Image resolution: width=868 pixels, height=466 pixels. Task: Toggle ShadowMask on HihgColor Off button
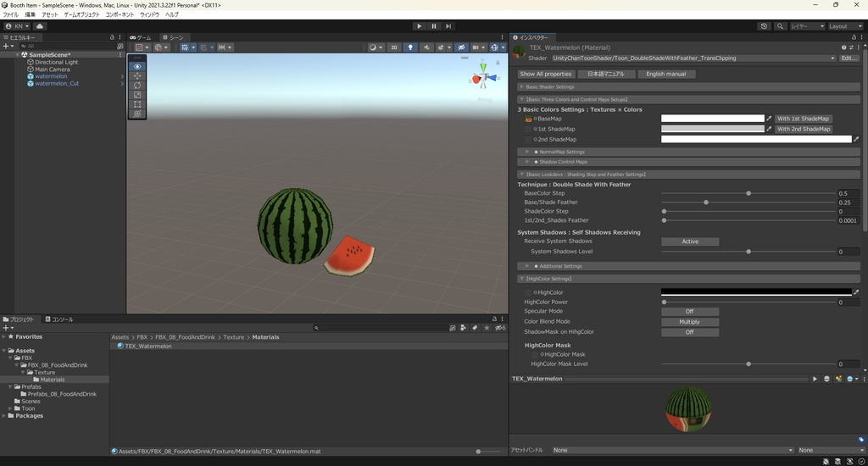point(690,333)
